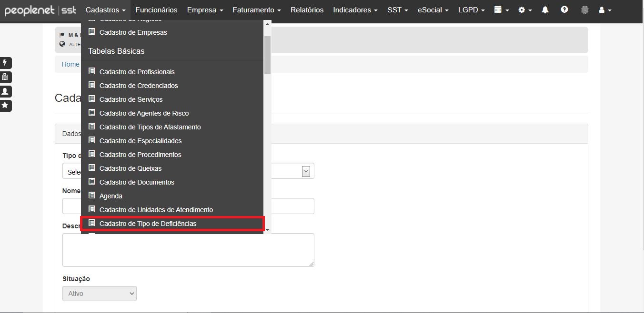Click icon beside Cadastro de Especialidades
The width and height of the screenshot is (644, 313).
[92, 140]
